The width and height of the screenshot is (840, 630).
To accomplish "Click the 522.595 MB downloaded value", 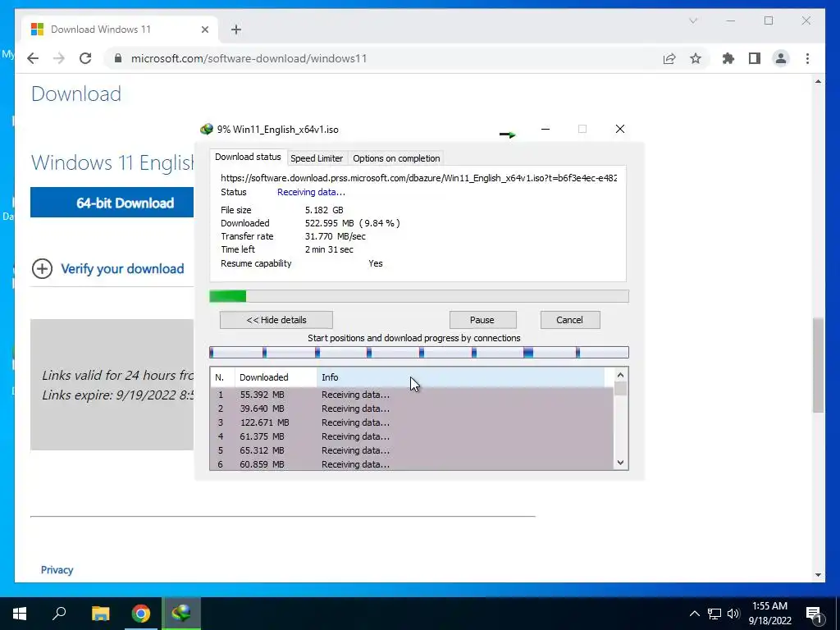I will pos(353,223).
